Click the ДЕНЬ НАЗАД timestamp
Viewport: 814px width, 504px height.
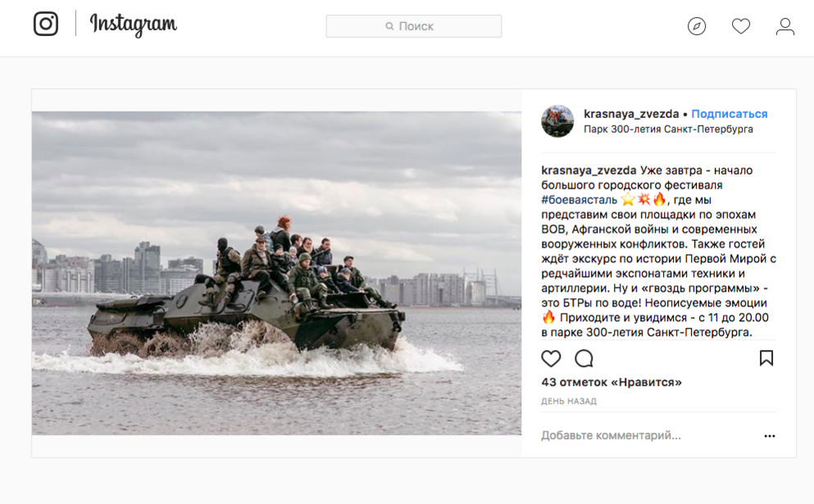[569, 402]
